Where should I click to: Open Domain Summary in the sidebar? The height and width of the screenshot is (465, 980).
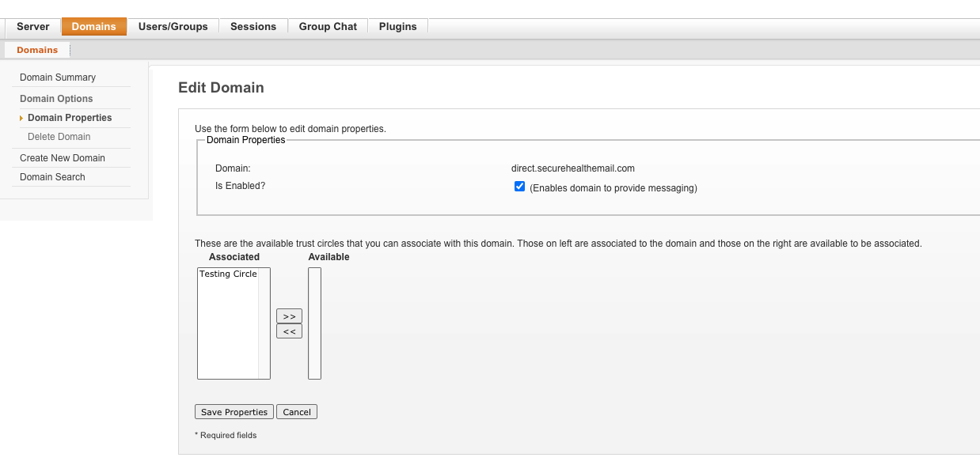point(58,77)
